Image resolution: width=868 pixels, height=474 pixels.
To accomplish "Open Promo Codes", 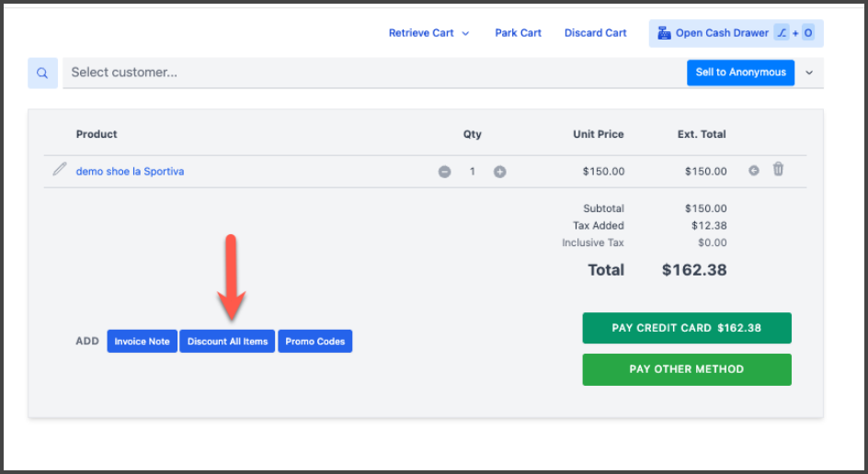I will (314, 342).
